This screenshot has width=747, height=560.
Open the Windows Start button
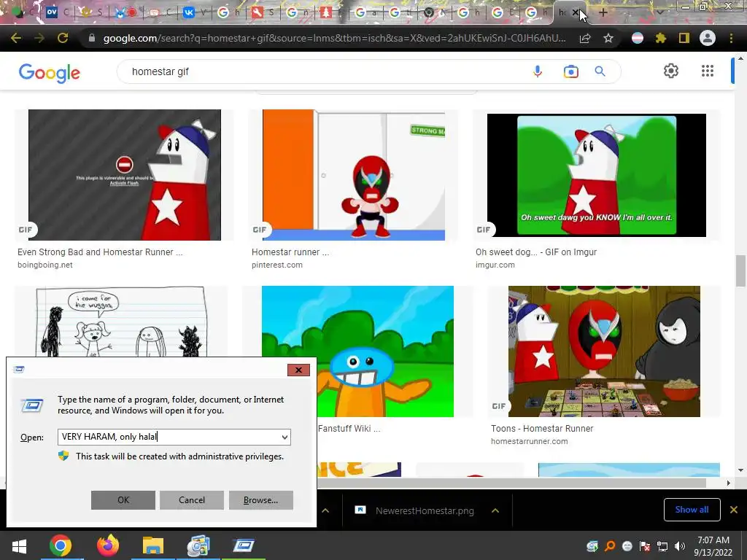pos(19,545)
